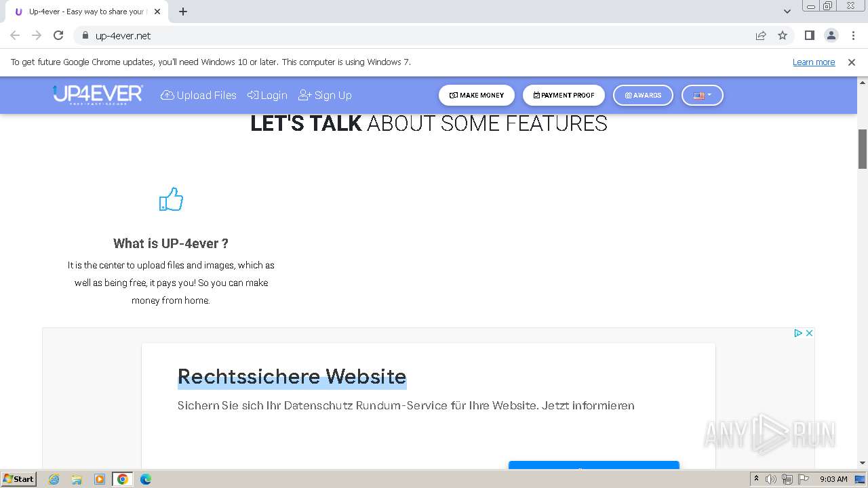Open the AWARDS button
The width and height of the screenshot is (868, 488).
tap(643, 96)
